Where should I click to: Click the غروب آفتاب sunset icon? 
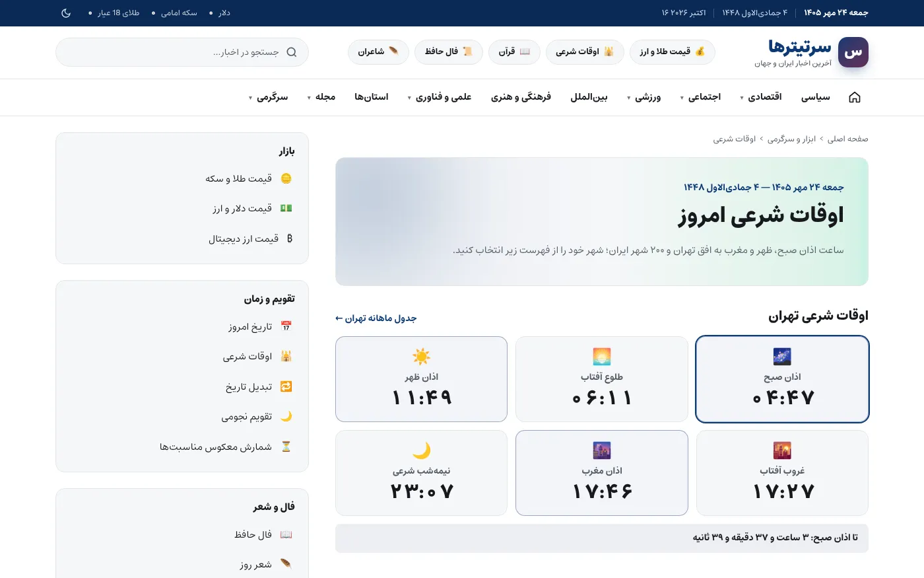tap(782, 451)
